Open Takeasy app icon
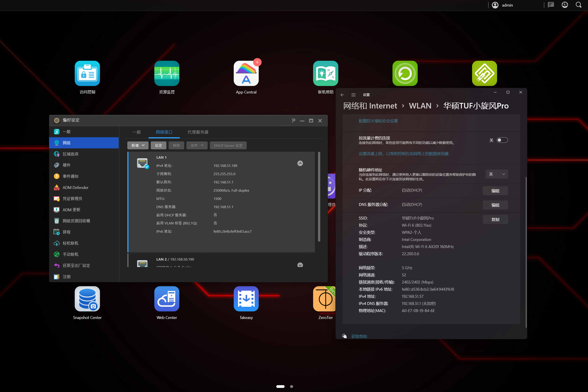Viewport: 588px width, 392px height. [x=246, y=299]
